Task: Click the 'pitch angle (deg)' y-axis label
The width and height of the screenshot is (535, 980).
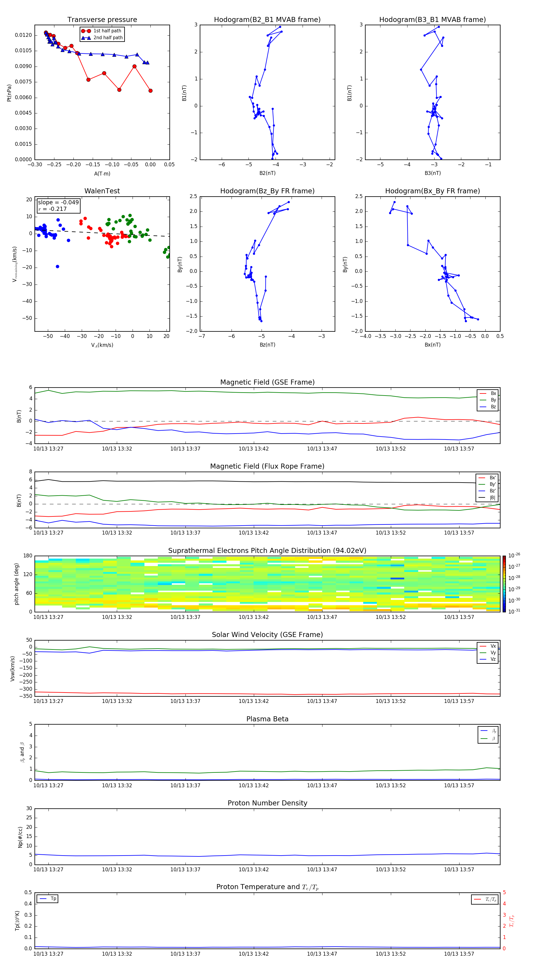Action: (16, 584)
